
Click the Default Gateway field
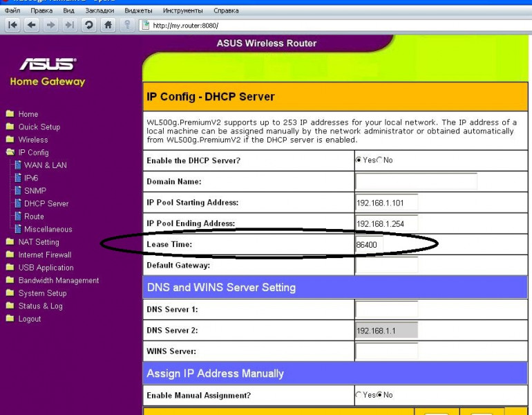click(x=386, y=265)
